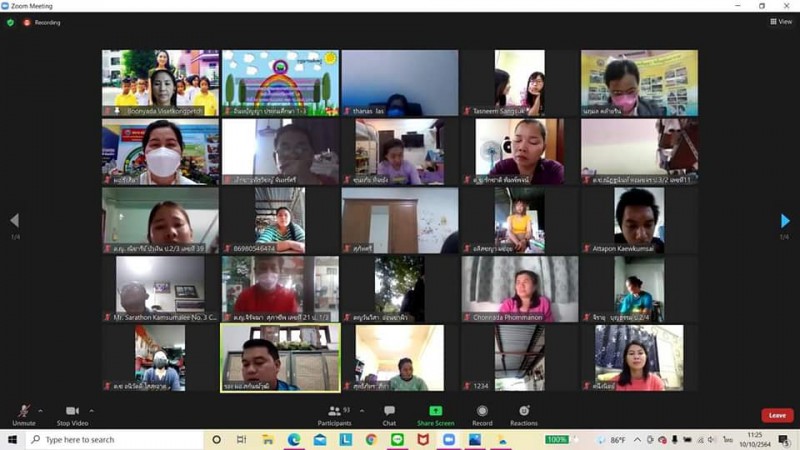The width and height of the screenshot is (800, 450).
Task: Expand participants options arrow
Action: point(362,411)
